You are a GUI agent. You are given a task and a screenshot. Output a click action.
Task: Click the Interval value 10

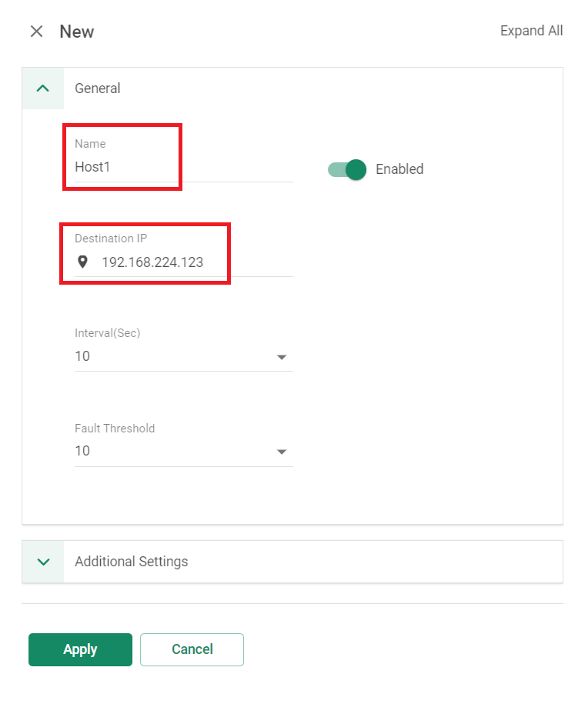point(82,356)
